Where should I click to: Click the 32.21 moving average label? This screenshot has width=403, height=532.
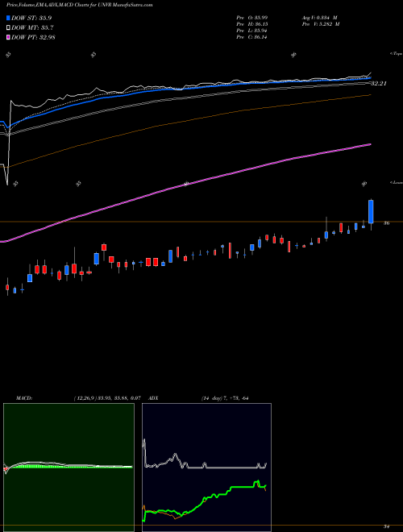tap(379, 83)
